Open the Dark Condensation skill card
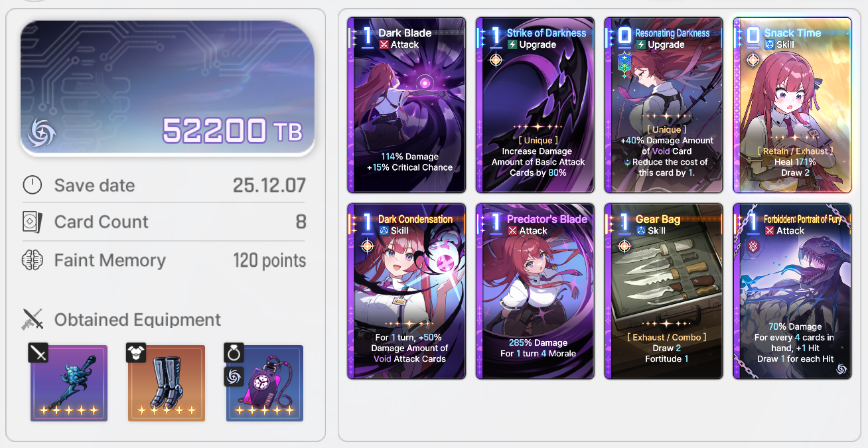Image resolution: width=868 pixels, height=448 pixels. [406, 291]
